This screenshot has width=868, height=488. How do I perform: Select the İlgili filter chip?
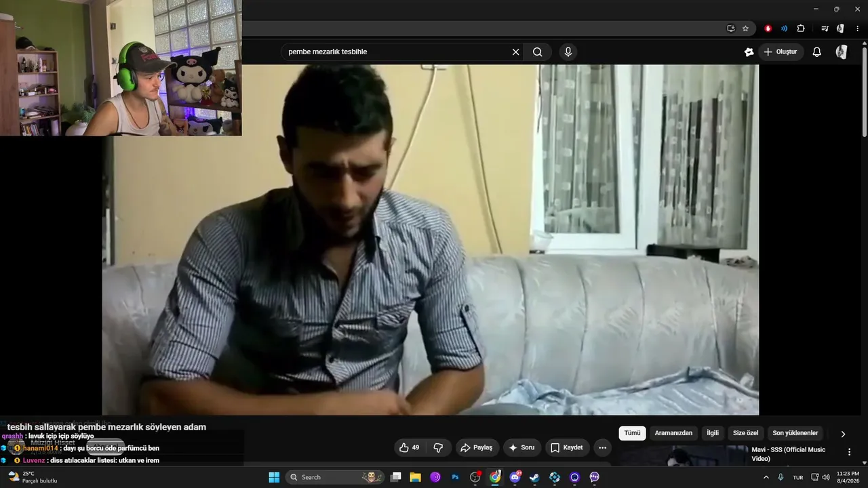[x=713, y=433]
